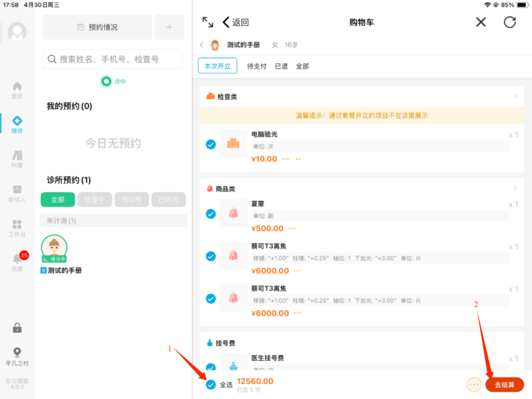Click the 去结算 checkout button
The height and width of the screenshot is (399, 532).
tap(504, 385)
